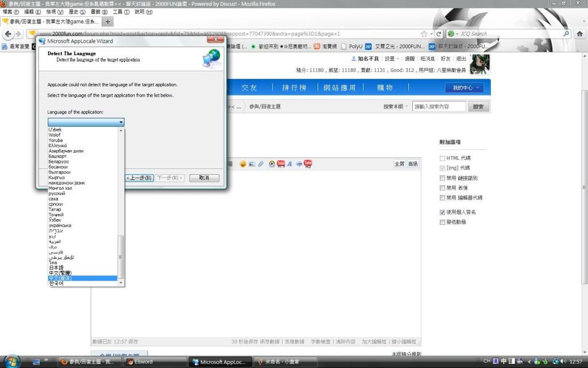Open the 我的中心 dropdown
Image resolution: width=588 pixels, height=368 pixels.
point(464,88)
